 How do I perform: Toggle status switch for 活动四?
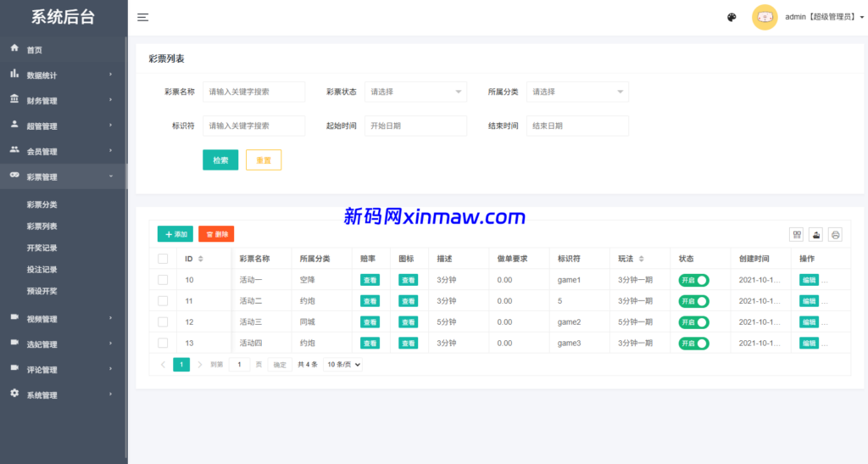point(693,344)
